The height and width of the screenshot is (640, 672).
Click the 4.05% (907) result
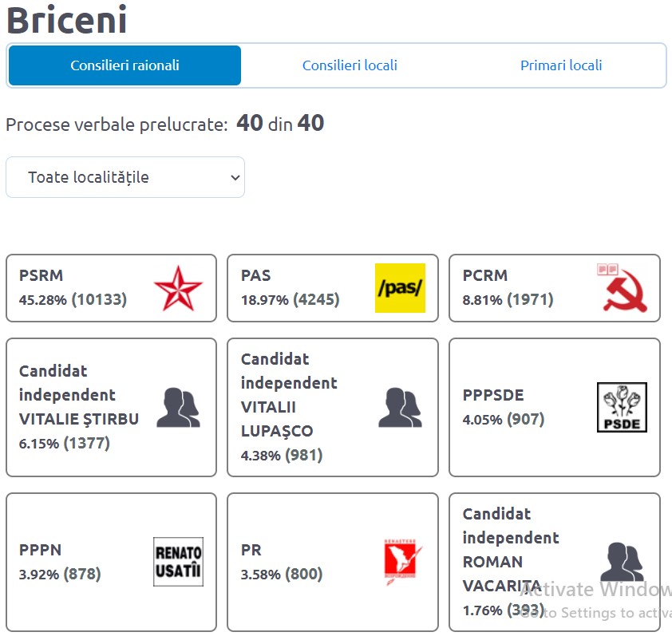504,419
